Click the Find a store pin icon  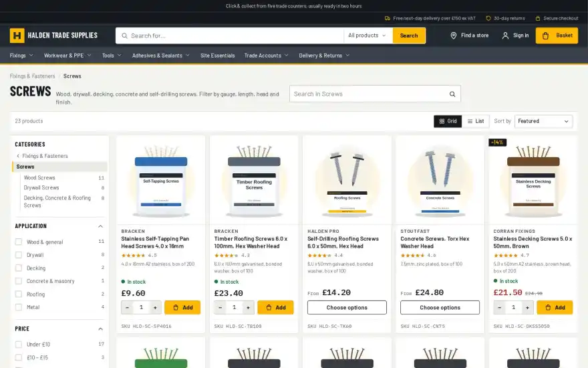click(x=454, y=35)
